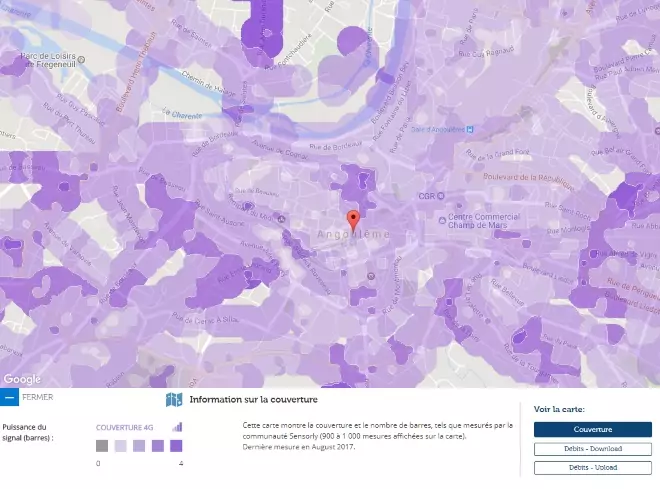The height and width of the screenshot is (489, 660).
Task: Click the signal bars icon near Couverture 4G
Action: [x=177, y=426]
